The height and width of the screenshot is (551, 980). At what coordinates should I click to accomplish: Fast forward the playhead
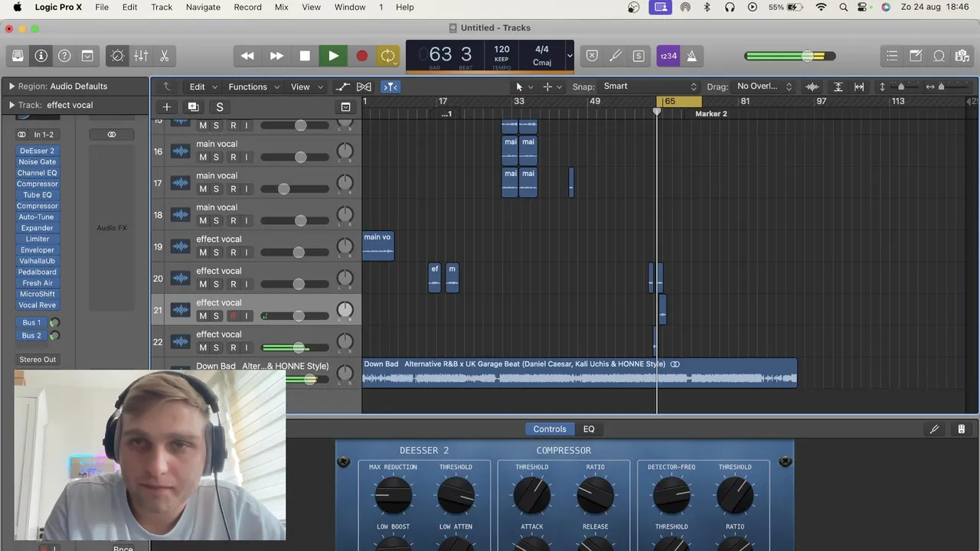(x=276, y=56)
